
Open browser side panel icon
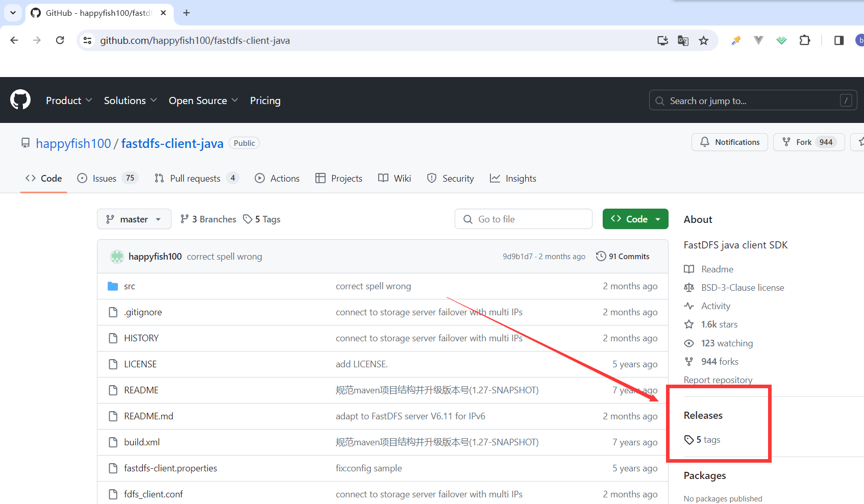coord(838,40)
